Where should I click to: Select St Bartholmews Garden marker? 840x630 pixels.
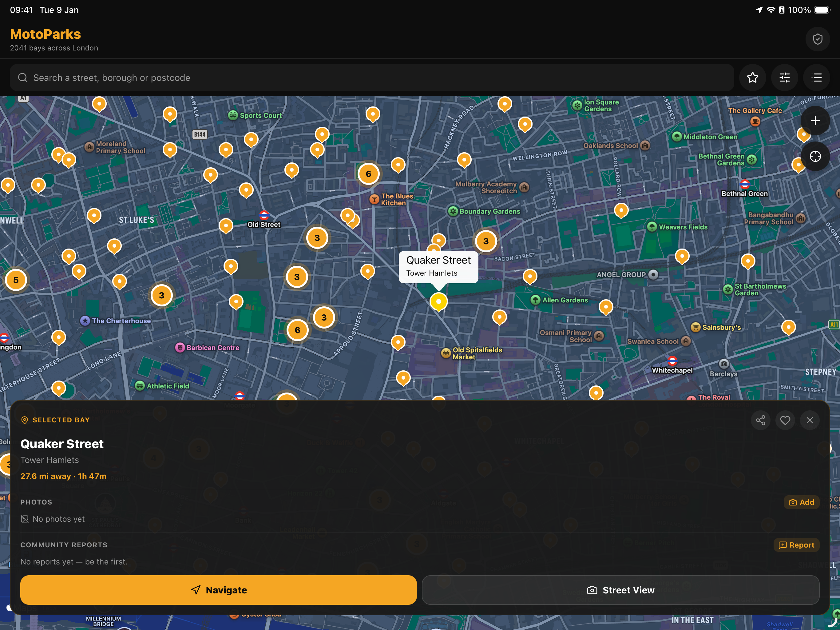click(x=727, y=289)
